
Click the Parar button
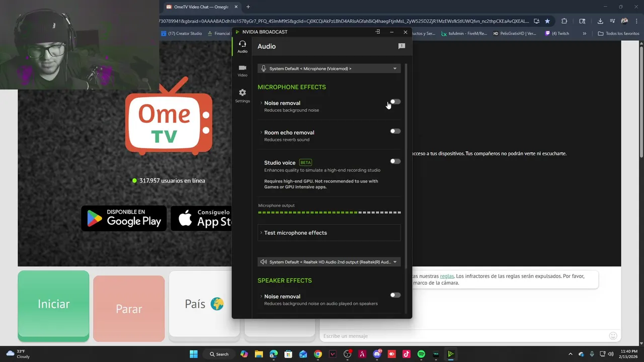tap(129, 309)
